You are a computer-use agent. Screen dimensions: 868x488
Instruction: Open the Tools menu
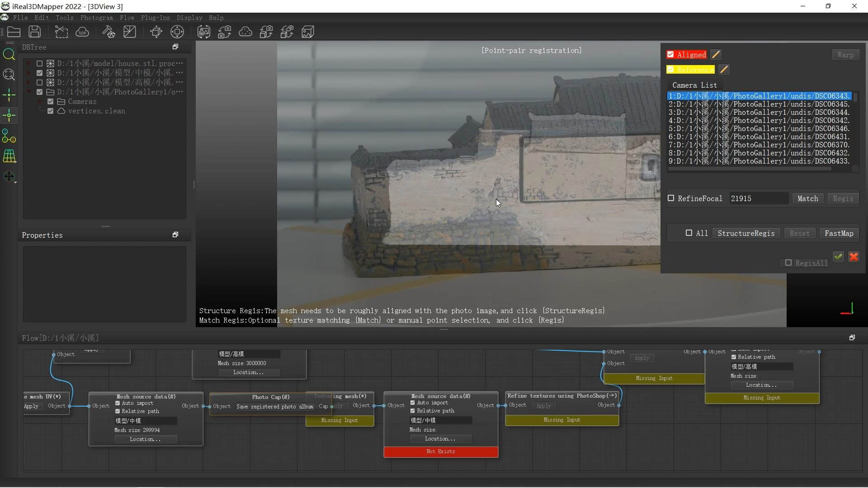pos(65,18)
